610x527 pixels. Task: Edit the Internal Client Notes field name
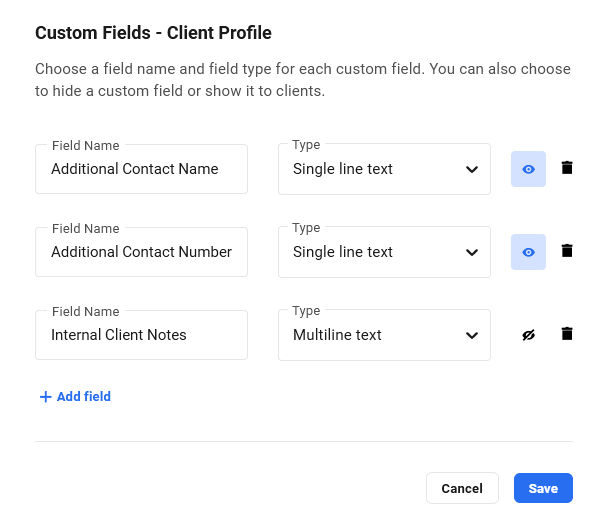point(141,335)
